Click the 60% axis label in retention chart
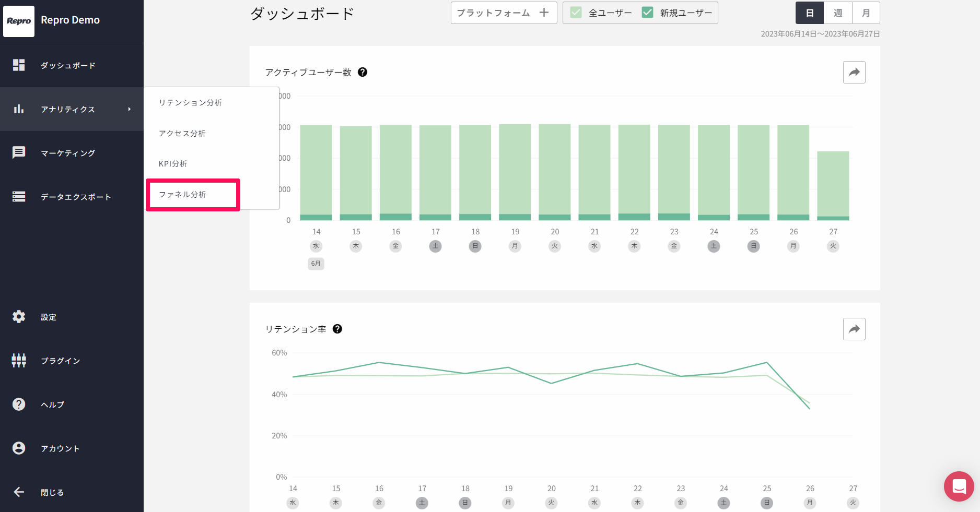The height and width of the screenshot is (512, 980). (279, 353)
